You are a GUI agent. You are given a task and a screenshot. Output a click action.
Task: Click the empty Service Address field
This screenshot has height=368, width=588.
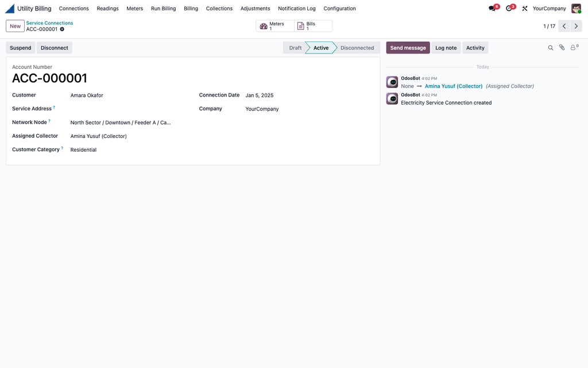128,109
